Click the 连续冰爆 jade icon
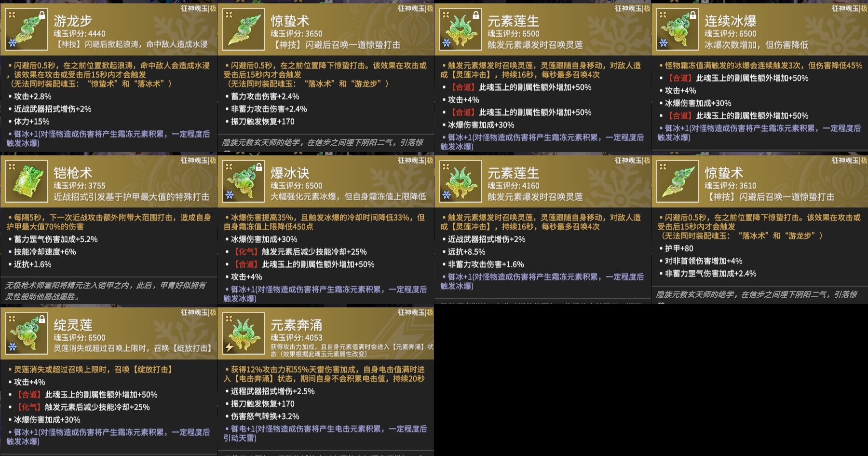 (x=678, y=29)
